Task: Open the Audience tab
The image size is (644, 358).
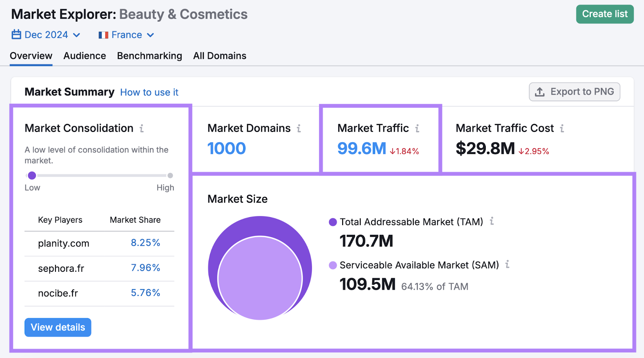Action: (x=85, y=56)
